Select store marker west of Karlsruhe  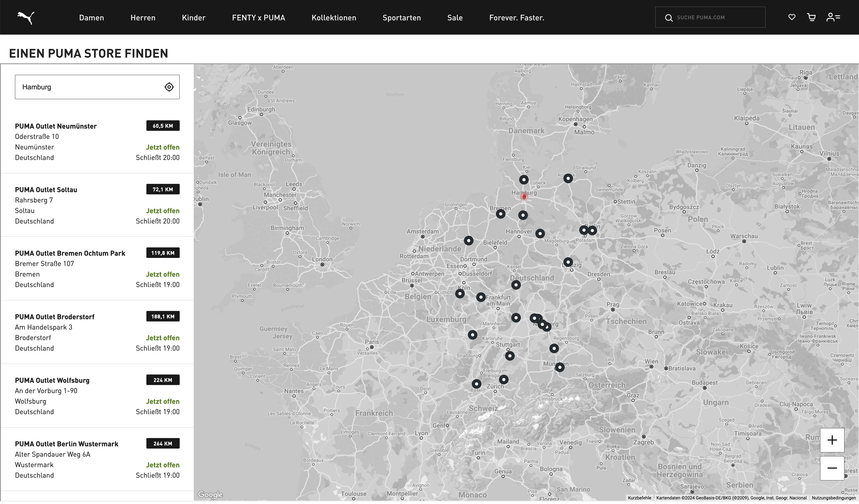(472, 335)
